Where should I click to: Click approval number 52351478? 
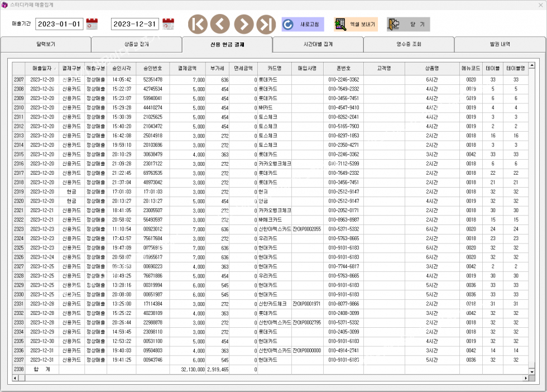tap(153, 80)
